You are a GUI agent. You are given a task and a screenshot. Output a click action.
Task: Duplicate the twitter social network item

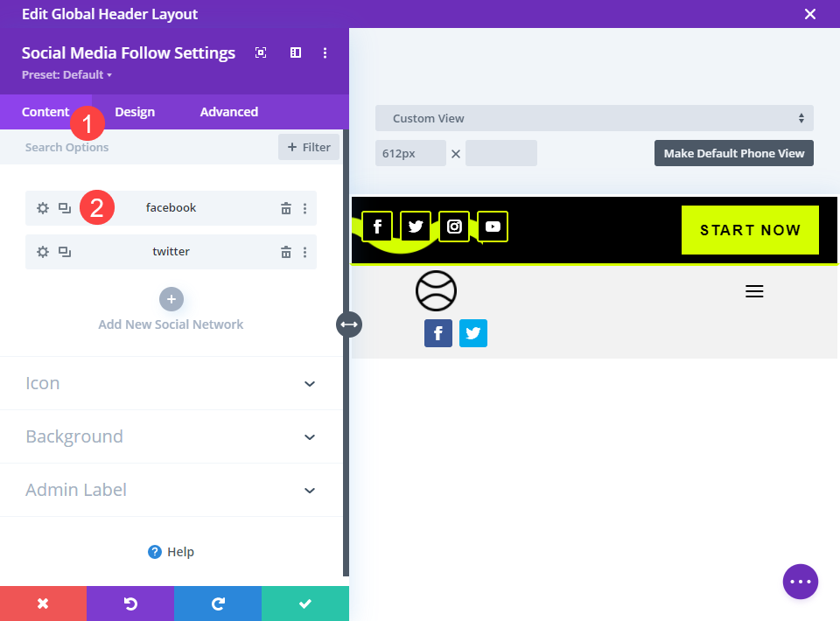[x=65, y=252]
